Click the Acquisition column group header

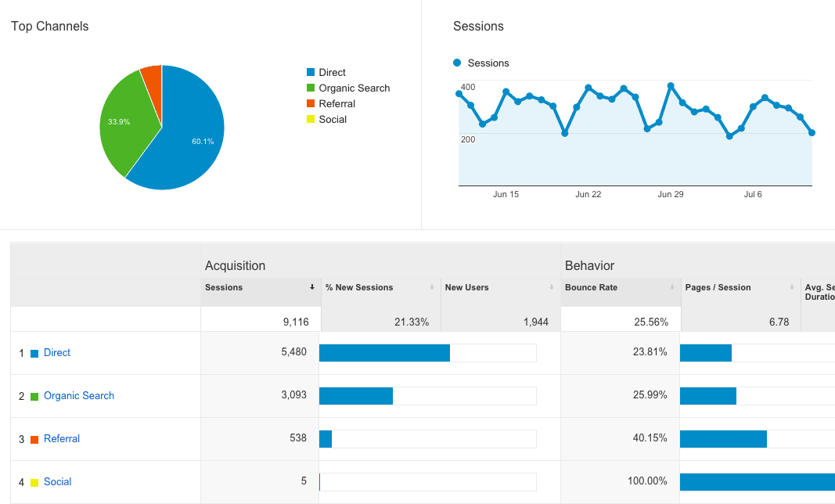point(235,266)
